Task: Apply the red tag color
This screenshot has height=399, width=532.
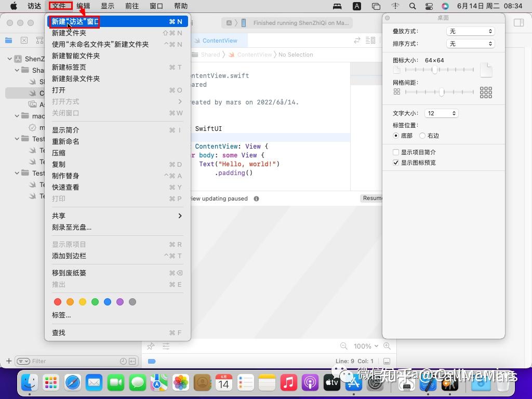Action: pos(58,302)
